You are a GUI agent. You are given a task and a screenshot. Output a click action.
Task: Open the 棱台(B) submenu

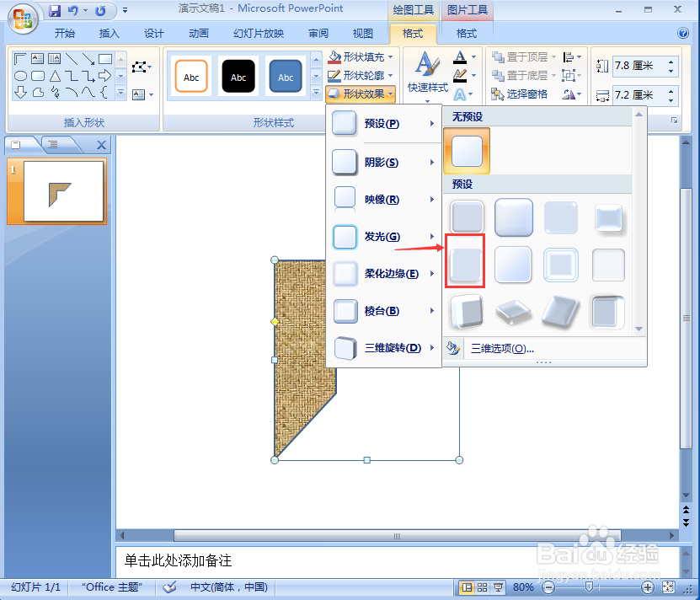[384, 310]
